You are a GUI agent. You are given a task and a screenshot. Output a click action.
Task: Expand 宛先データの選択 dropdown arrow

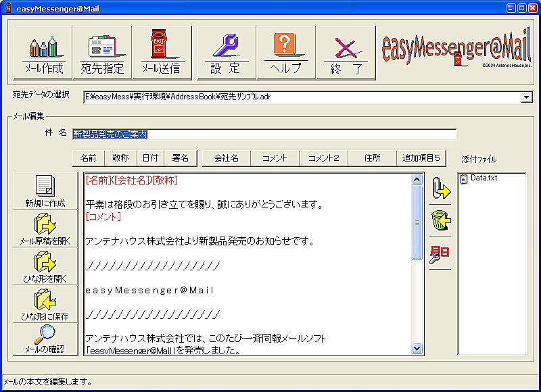point(526,97)
